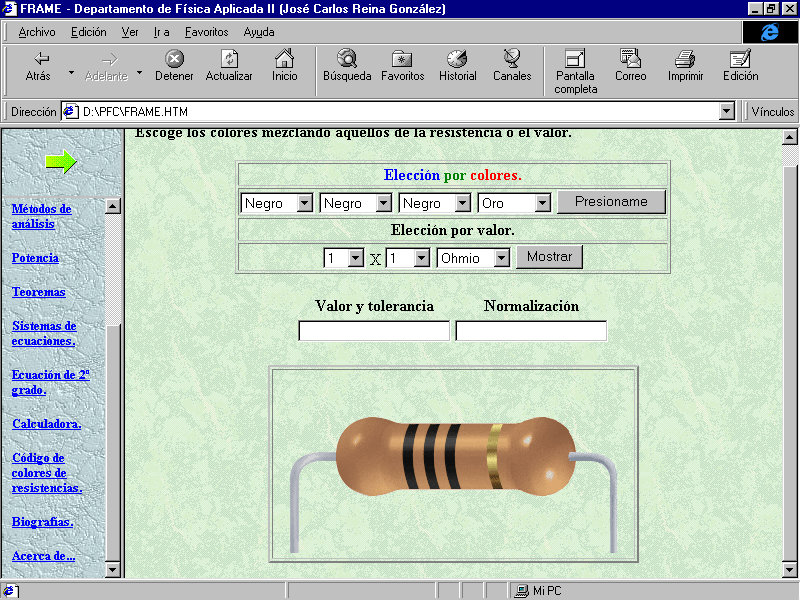Open the Potencia link
Image resolution: width=800 pixels, height=600 pixels.
[35, 258]
